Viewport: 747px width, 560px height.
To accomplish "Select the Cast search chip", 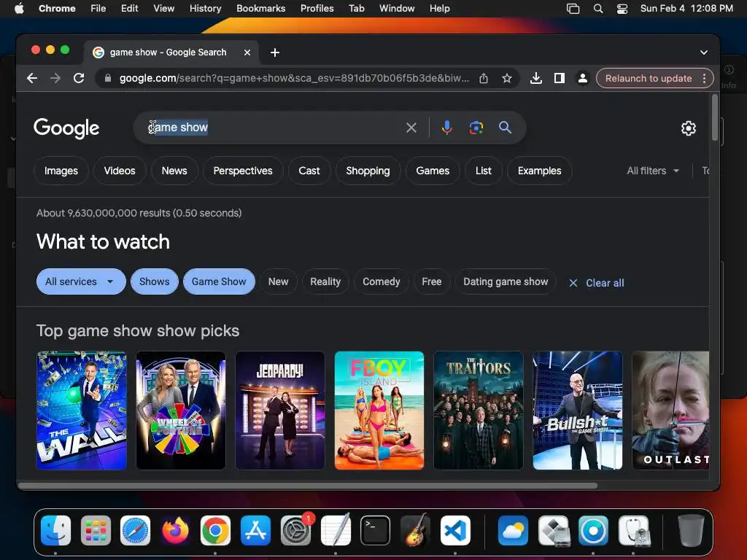I will (x=309, y=171).
